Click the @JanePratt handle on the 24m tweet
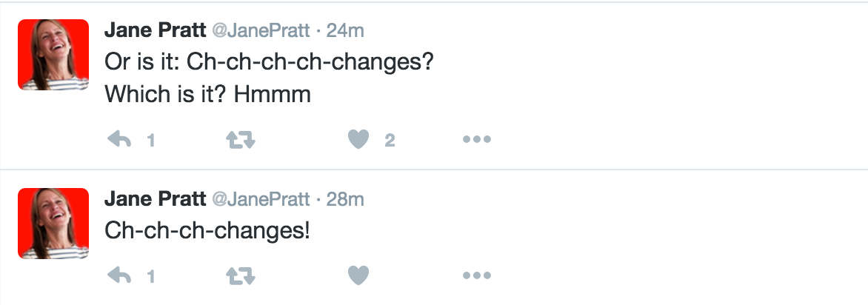The height and width of the screenshot is (305, 868). coord(261,31)
